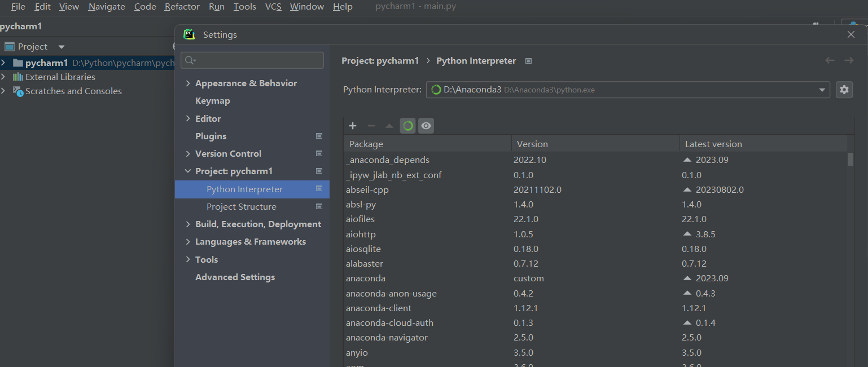Open the Help menu
This screenshot has width=868, height=367.
click(x=343, y=7)
